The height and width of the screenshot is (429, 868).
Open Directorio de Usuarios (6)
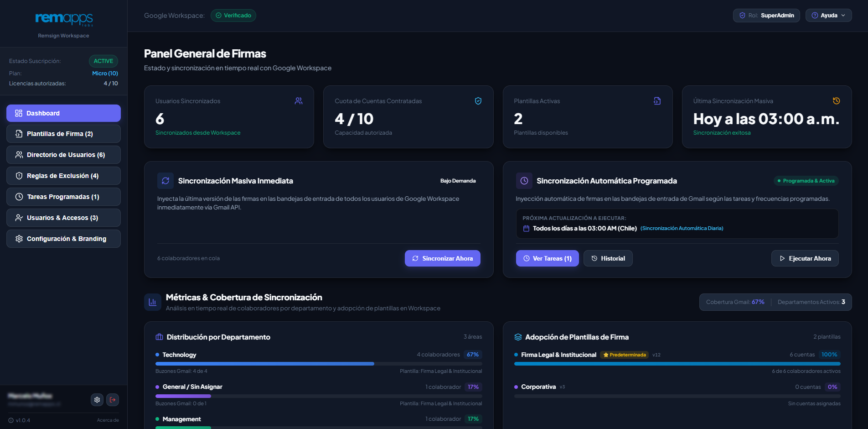point(63,155)
